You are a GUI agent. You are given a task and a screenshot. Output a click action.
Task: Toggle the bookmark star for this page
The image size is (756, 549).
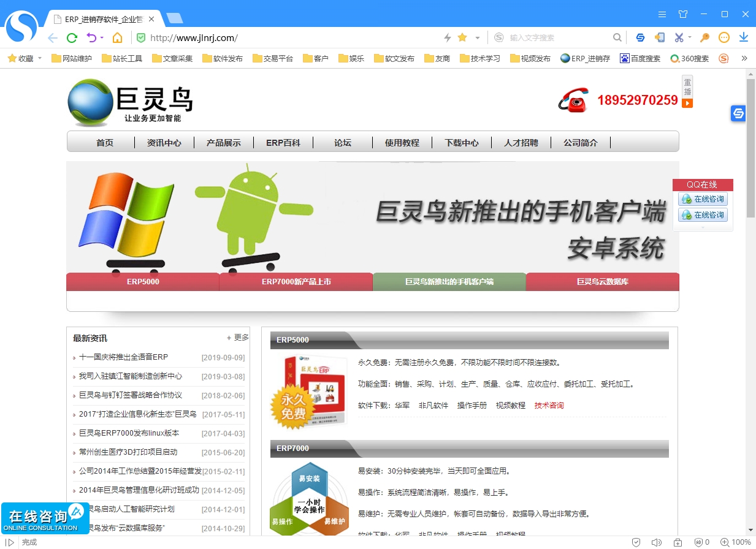click(x=462, y=38)
